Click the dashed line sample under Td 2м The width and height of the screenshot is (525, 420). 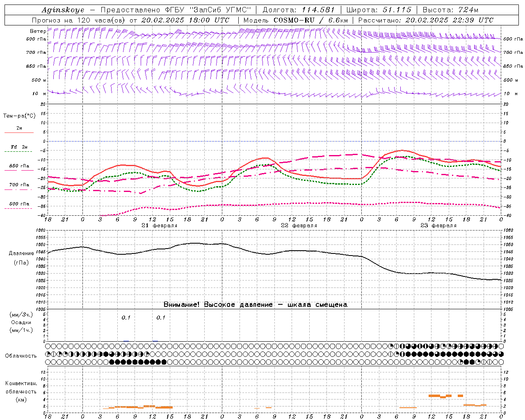point(19,152)
